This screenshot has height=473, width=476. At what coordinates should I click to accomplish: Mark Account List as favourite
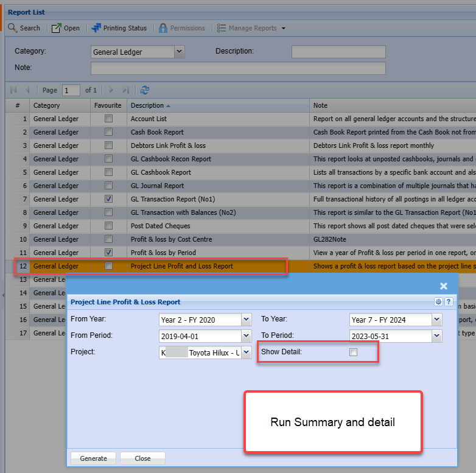tap(108, 119)
